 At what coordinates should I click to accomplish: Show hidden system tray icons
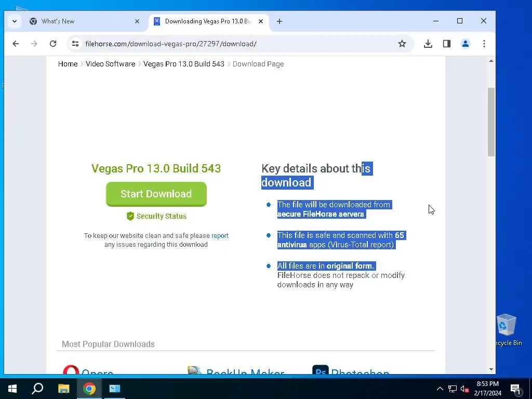pos(440,389)
